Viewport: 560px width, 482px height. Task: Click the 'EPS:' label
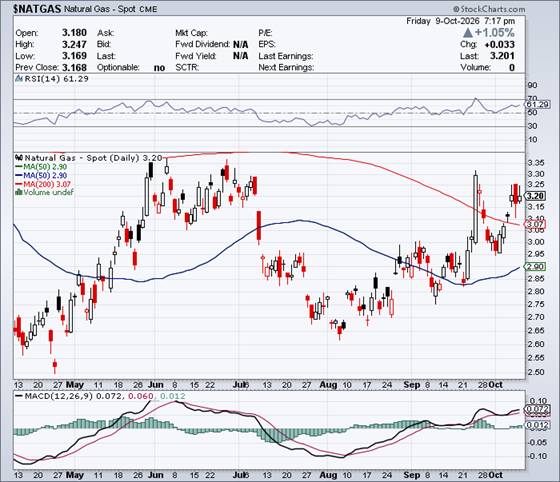(x=267, y=44)
